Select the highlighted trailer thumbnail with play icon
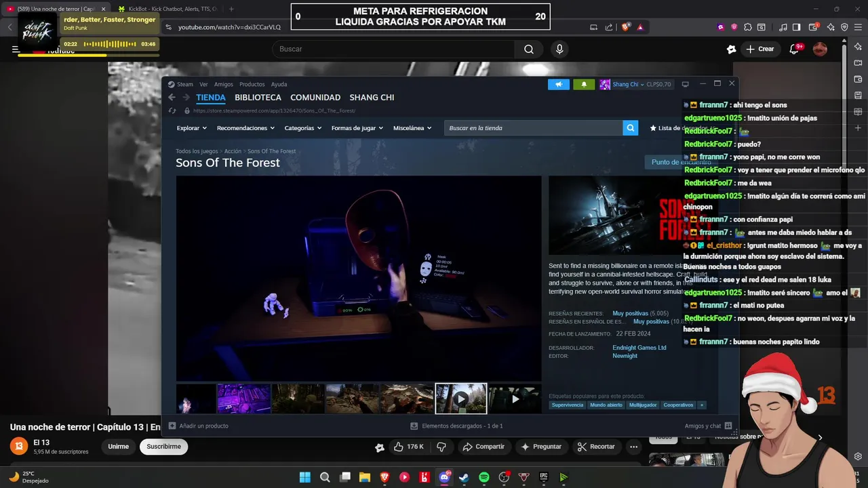The width and height of the screenshot is (868, 488). 461,399
